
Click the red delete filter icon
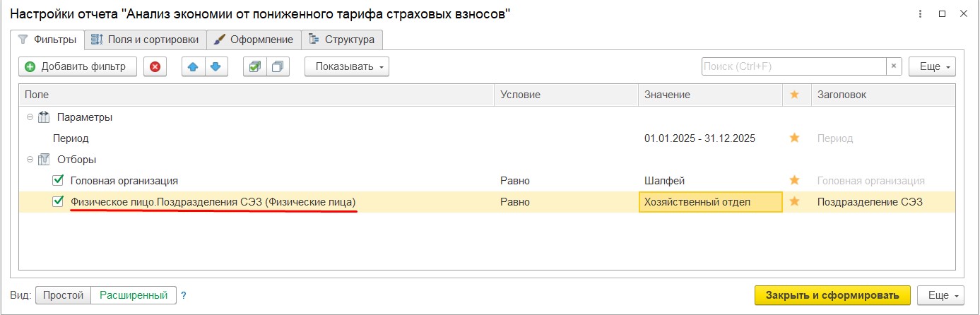(155, 67)
